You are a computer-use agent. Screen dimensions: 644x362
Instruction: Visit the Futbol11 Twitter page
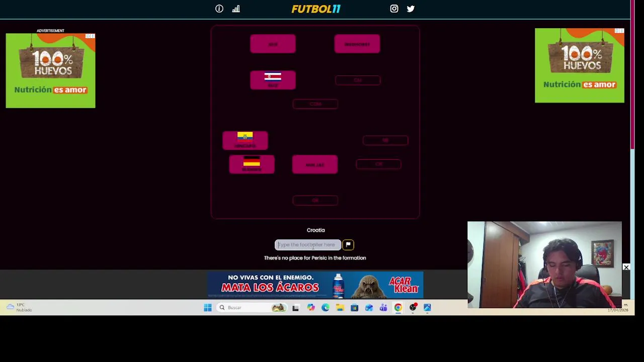point(411,9)
